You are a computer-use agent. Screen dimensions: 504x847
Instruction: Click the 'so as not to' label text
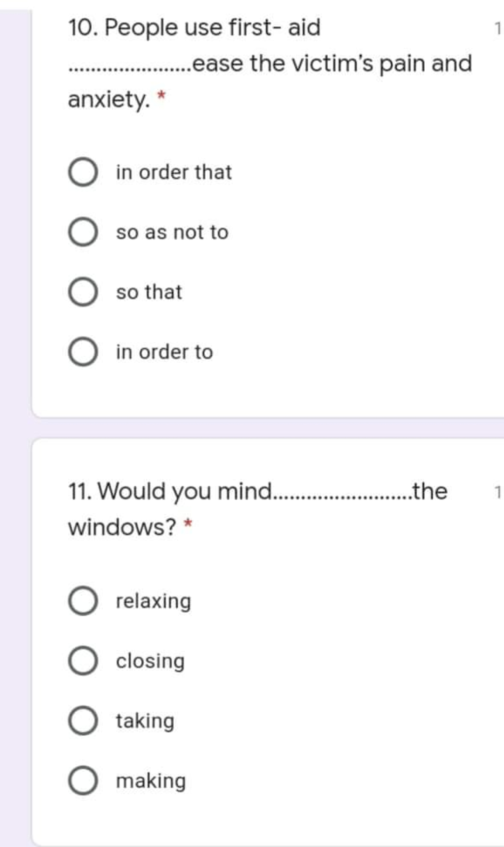(x=172, y=232)
